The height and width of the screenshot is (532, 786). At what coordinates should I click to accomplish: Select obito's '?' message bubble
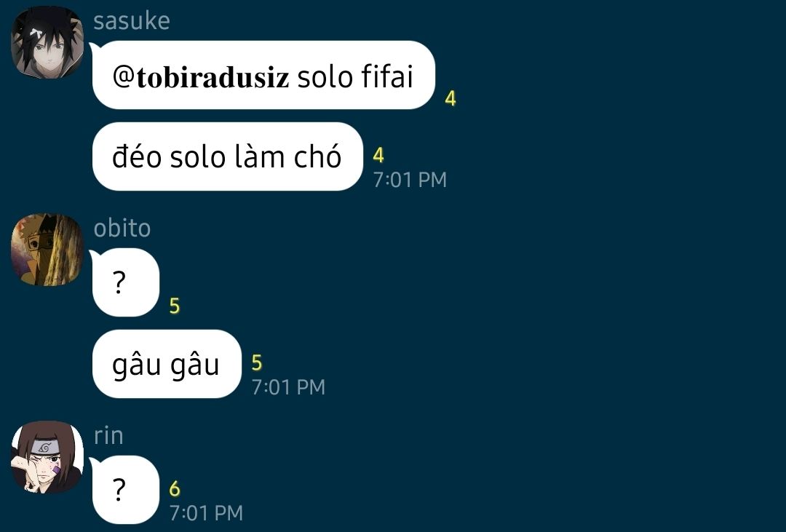point(126,283)
